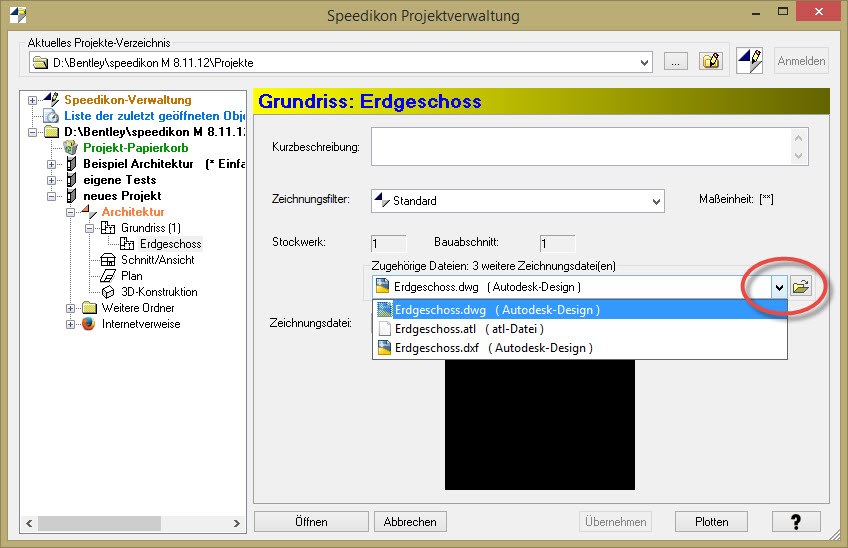Collapse the Grundriss (1) node
This screenshot has width=848, height=548.
pos(89,228)
